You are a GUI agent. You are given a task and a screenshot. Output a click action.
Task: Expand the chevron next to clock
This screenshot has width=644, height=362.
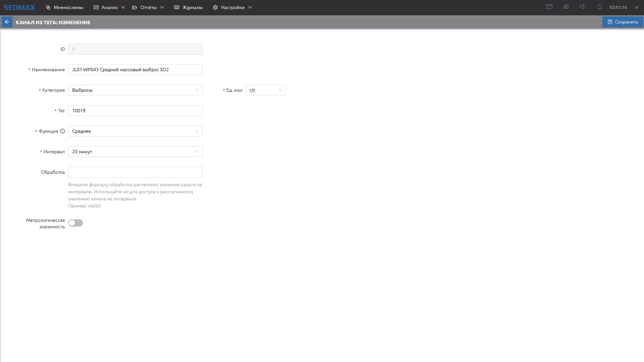[636, 8]
